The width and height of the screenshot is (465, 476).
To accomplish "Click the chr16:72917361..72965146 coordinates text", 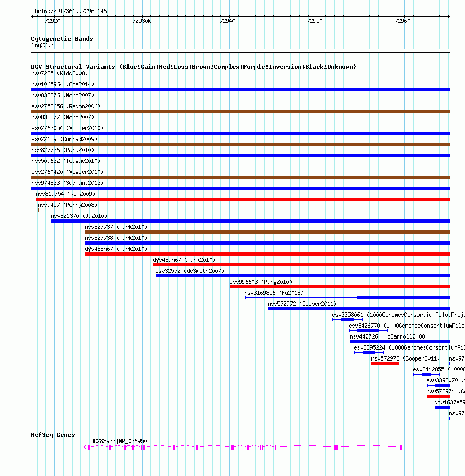I will 69,11.
